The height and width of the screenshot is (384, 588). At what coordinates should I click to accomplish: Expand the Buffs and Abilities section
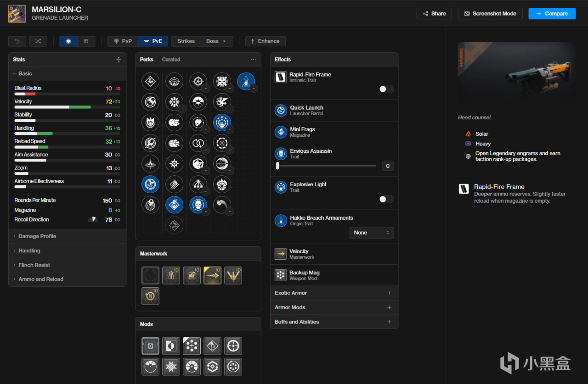pyautogui.click(x=334, y=322)
